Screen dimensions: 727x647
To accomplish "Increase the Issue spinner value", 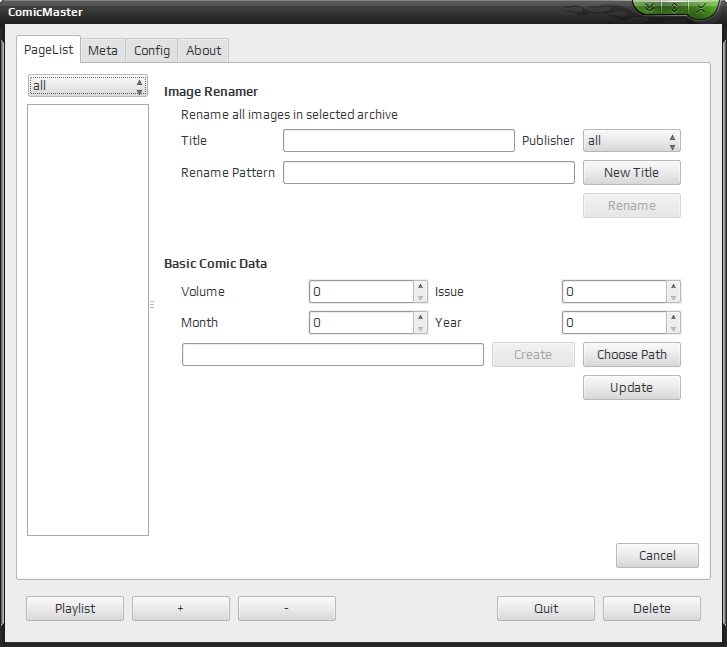I will tap(673, 286).
